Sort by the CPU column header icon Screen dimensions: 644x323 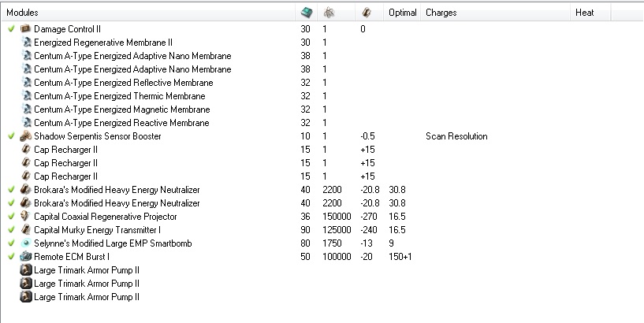click(x=307, y=13)
